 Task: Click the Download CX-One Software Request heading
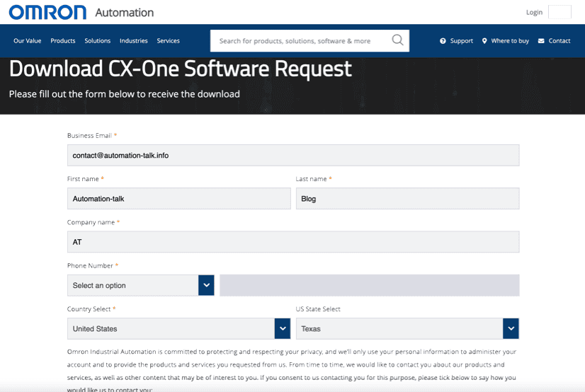pos(180,69)
